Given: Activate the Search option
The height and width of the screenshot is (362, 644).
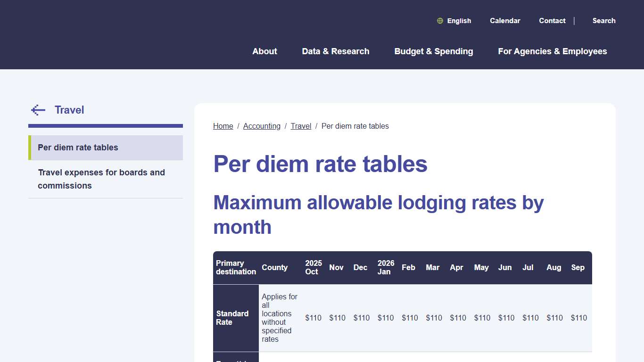Looking at the screenshot, I should [604, 21].
